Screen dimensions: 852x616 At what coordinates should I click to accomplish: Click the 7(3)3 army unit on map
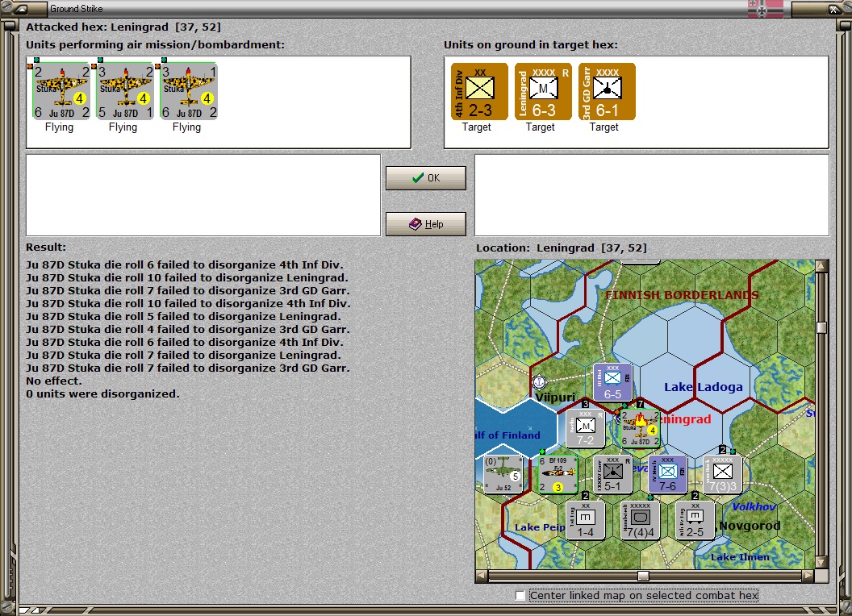pos(722,474)
